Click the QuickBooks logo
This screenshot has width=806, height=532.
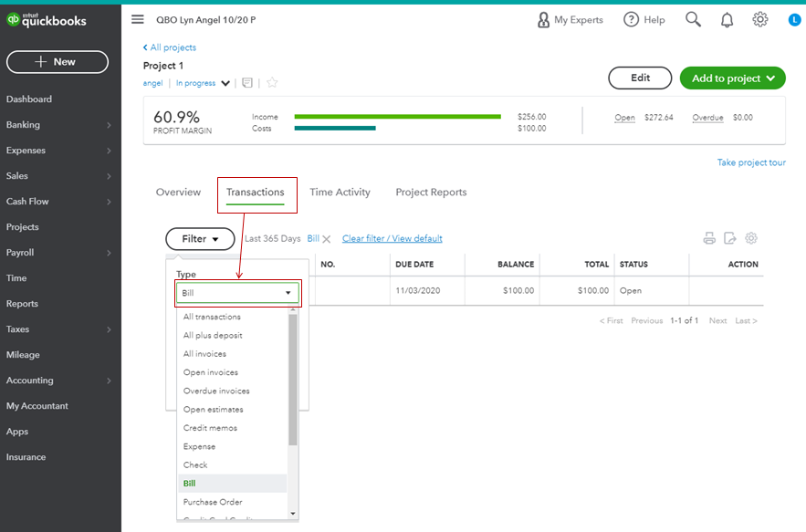click(47, 20)
